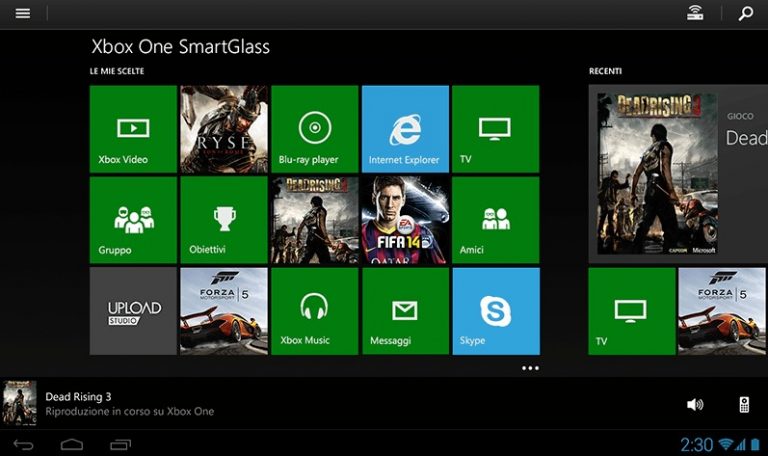Tap the console connection icon
This screenshot has width=768, height=456.
point(695,13)
